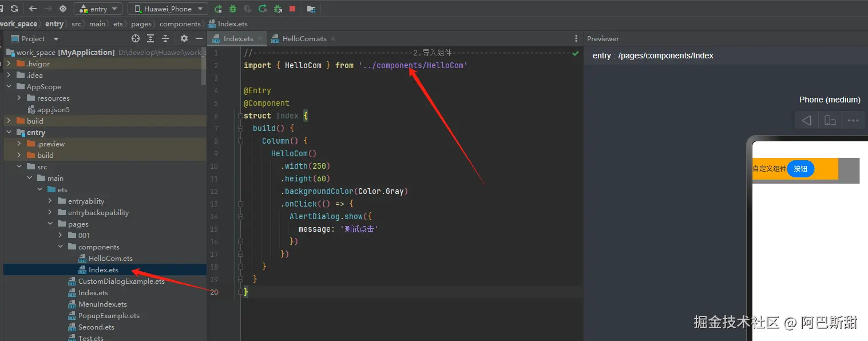The image size is (868, 341).
Task: Expand the entryability folder
Action: [x=50, y=201]
